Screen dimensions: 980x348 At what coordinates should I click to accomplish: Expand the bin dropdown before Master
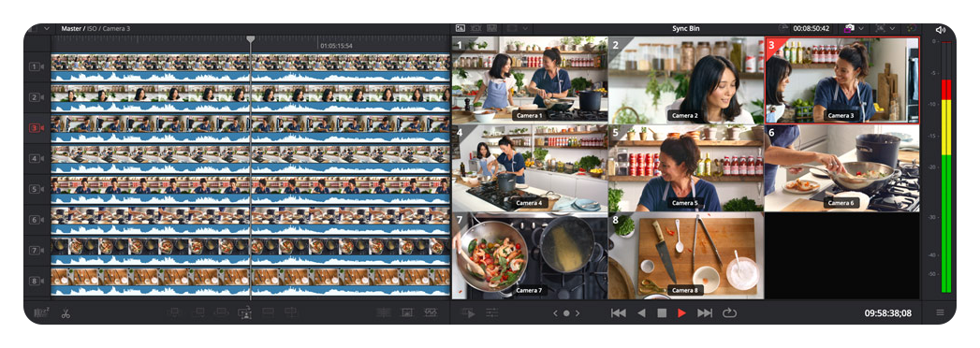(x=46, y=28)
